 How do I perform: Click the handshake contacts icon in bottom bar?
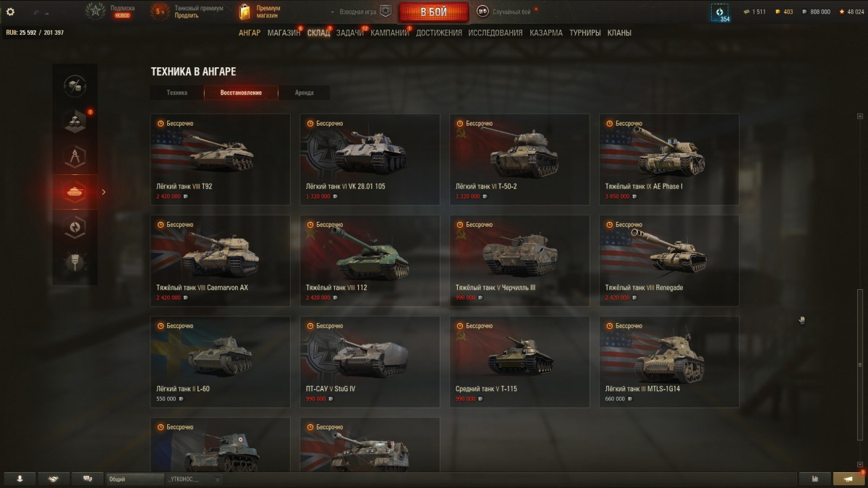click(54, 479)
